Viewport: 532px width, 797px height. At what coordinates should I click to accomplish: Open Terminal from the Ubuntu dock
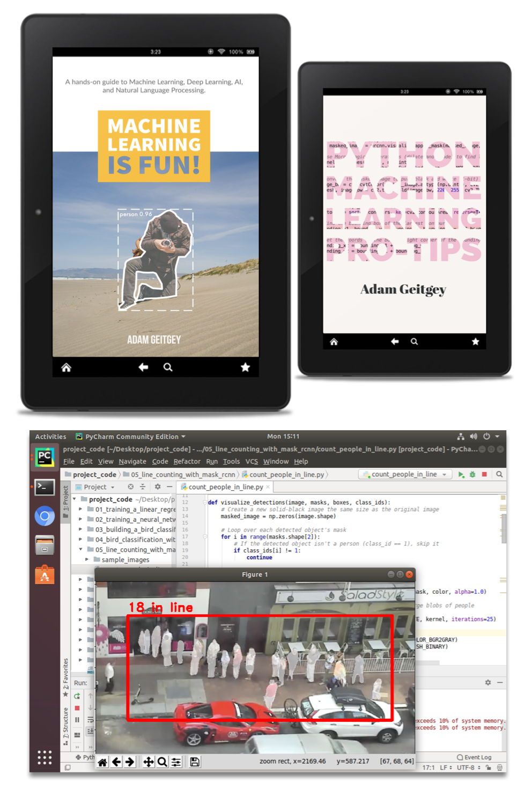tap(45, 487)
